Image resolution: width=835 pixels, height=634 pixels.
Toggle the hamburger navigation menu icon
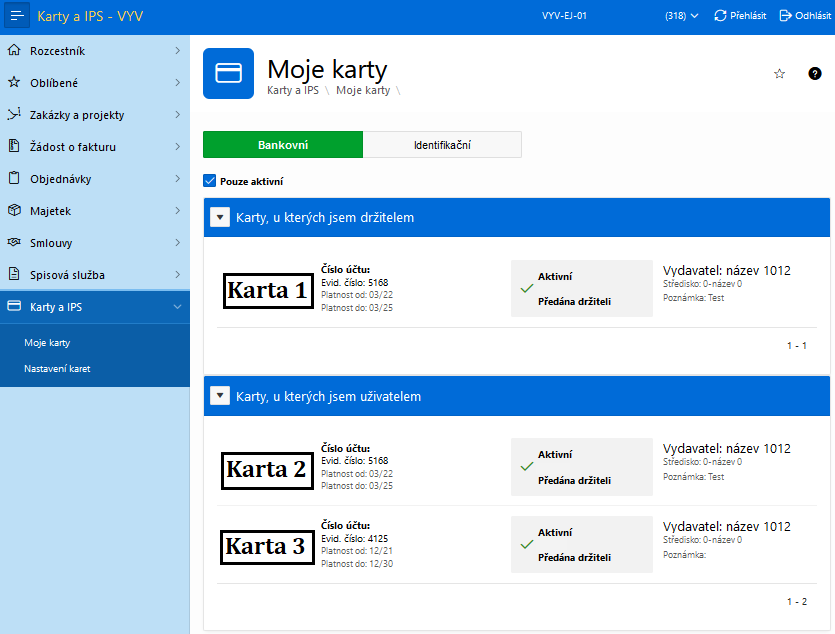point(17,15)
